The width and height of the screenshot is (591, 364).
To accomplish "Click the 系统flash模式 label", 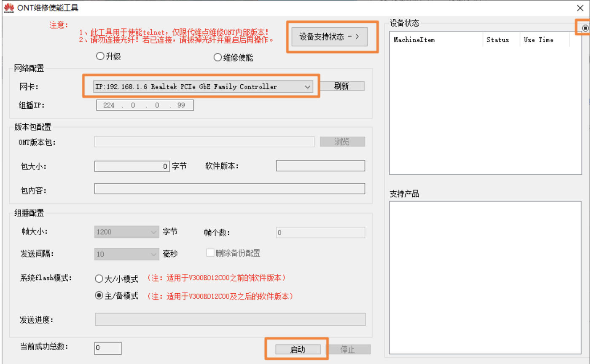I will [x=46, y=278].
